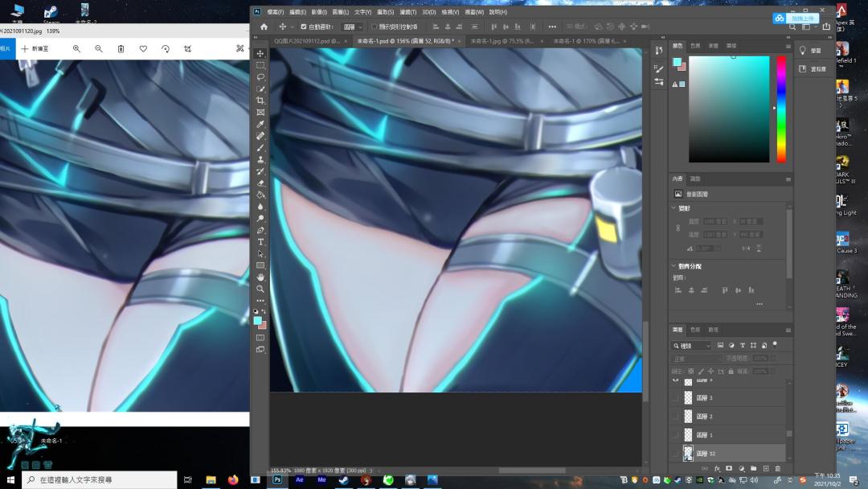Click the foreground cyan color swatch
Image resolution: width=868 pixels, height=489 pixels.
tap(257, 321)
